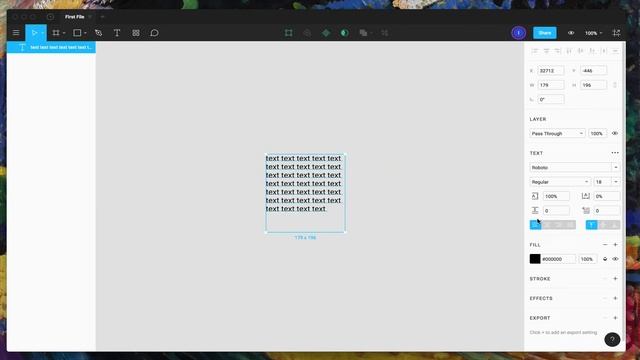Toggle fill visibility eye icon
The image size is (640, 360).
point(615,259)
